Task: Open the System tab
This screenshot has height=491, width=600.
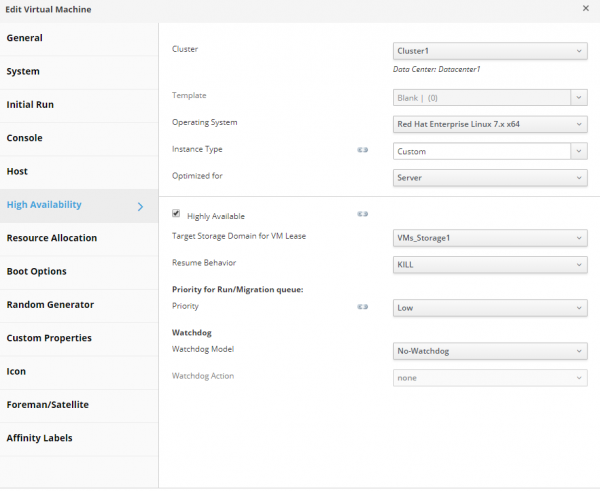Action: [x=24, y=72]
